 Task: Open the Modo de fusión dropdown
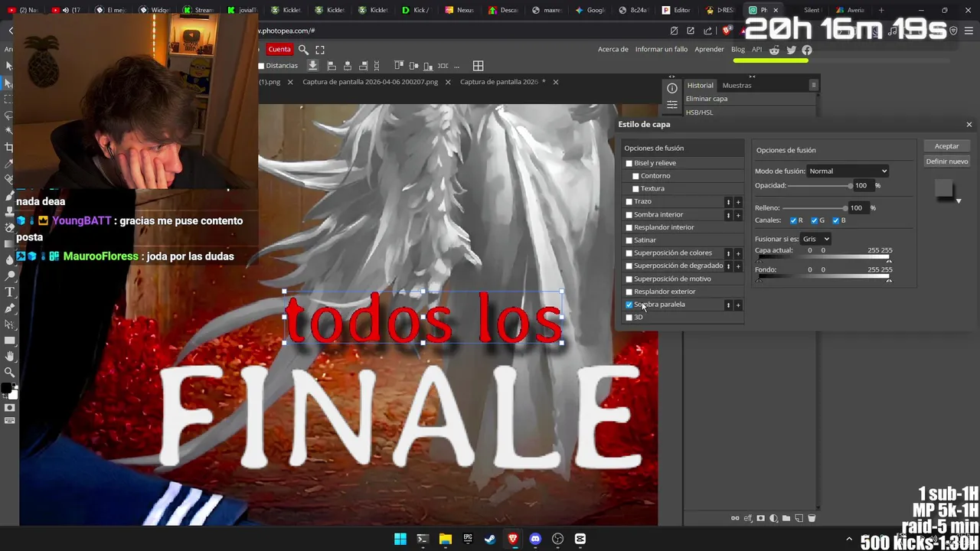(848, 171)
